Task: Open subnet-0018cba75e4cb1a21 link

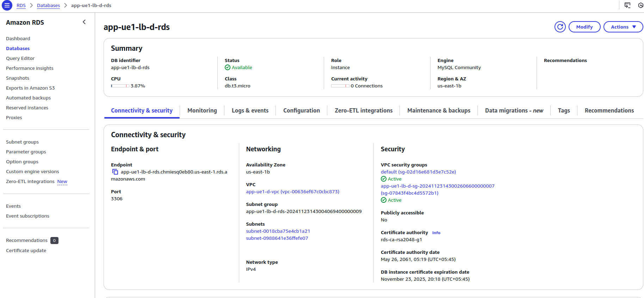Action: point(278,231)
